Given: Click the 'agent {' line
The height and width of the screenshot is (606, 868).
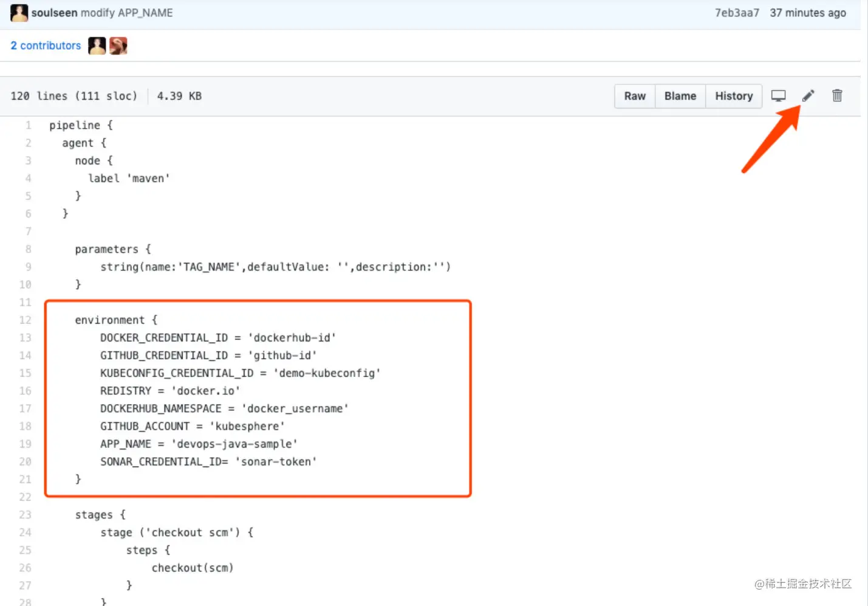Looking at the screenshot, I should click(84, 143).
